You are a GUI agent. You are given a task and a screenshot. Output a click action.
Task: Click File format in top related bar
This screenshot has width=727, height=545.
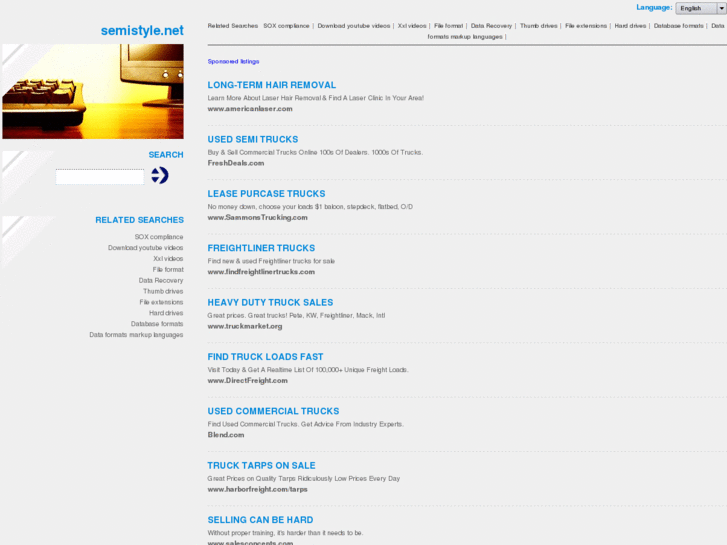pos(448,26)
